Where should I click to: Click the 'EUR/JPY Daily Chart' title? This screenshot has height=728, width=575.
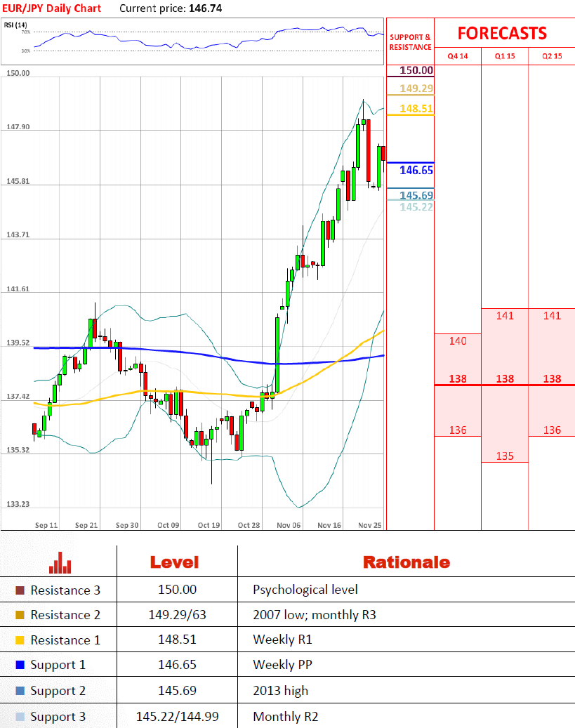click(x=52, y=8)
